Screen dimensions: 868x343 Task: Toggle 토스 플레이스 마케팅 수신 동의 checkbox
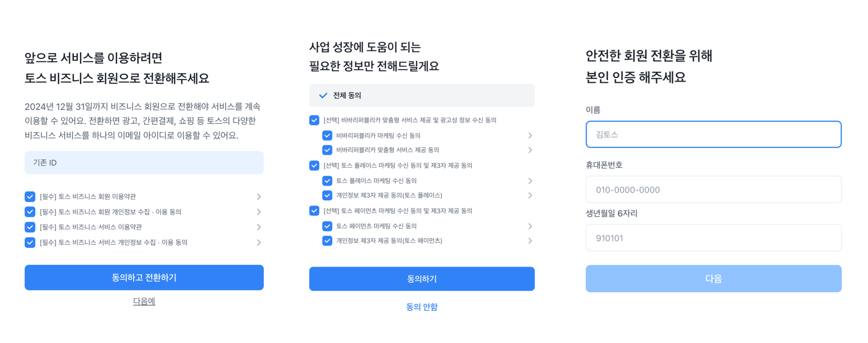(327, 181)
